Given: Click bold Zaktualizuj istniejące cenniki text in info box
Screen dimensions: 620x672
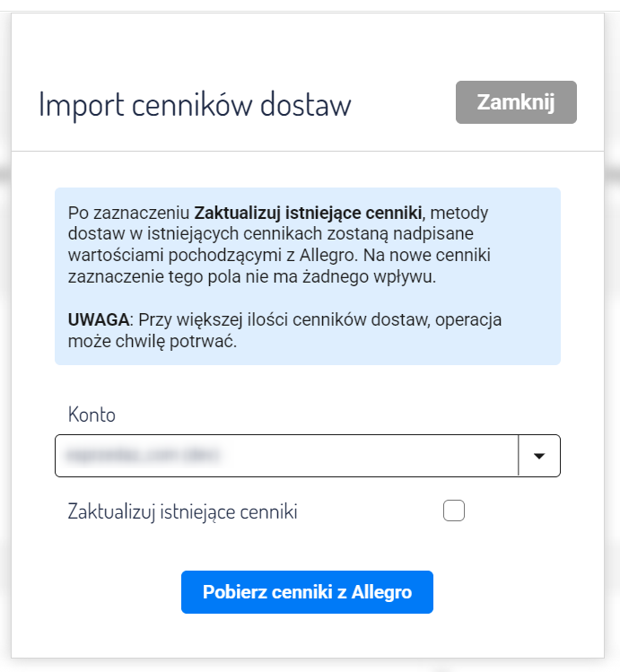Looking at the screenshot, I should click(x=308, y=213).
